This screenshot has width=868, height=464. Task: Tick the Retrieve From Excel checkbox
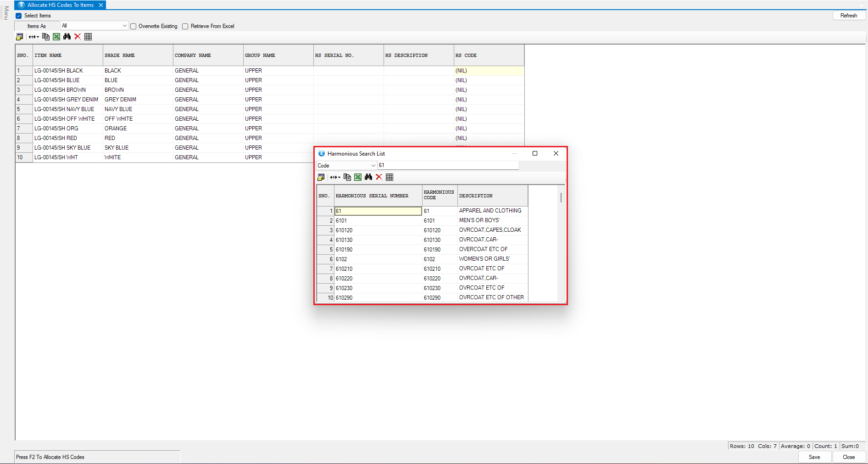[185, 27]
